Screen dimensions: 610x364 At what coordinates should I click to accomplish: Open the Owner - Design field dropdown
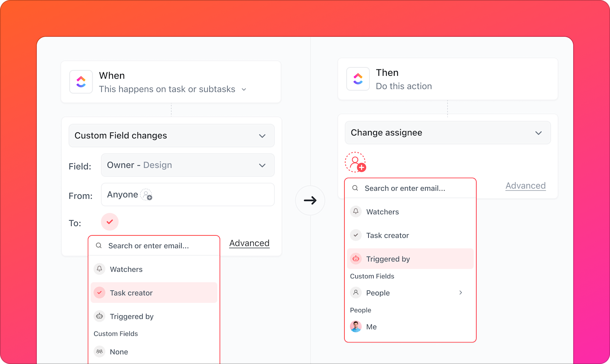pyautogui.click(x=188, y=165)
